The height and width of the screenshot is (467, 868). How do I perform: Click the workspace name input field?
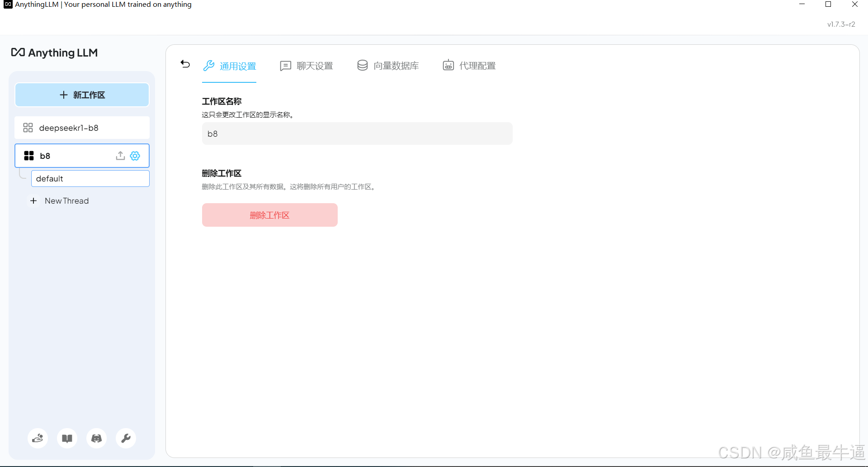(x=357, y=133)
